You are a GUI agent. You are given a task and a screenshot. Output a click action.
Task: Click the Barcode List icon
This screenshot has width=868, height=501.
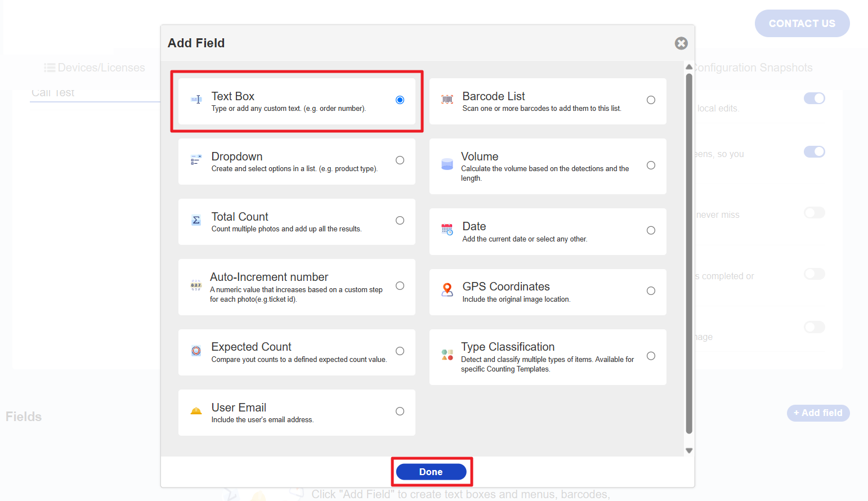pos(447,100)
